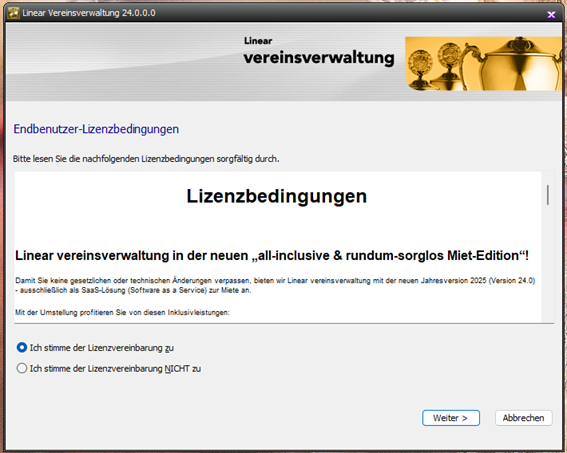Click the line 'Mit der Umstellung profitieren Sie'
This screenshot has width=567, height=453.
point(122,312)
